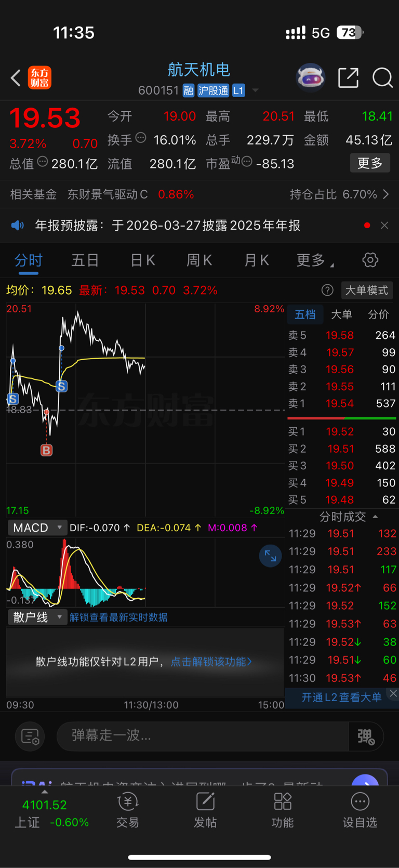The image size is (399, 868).
Task: Tap the question mark help icon
Action: 327,290
